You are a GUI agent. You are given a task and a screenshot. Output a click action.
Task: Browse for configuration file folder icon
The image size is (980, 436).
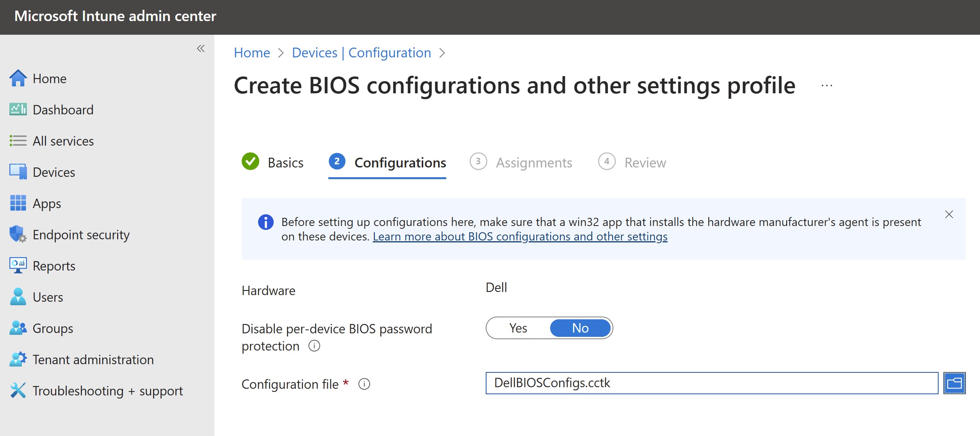pyautogui.click(x=954, y=383)
